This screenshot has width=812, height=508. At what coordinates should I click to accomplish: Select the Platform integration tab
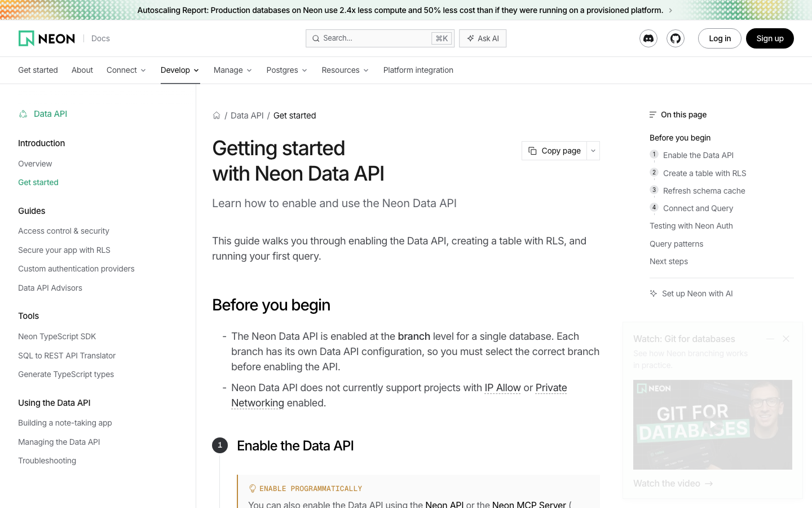(x=418, y=70)
